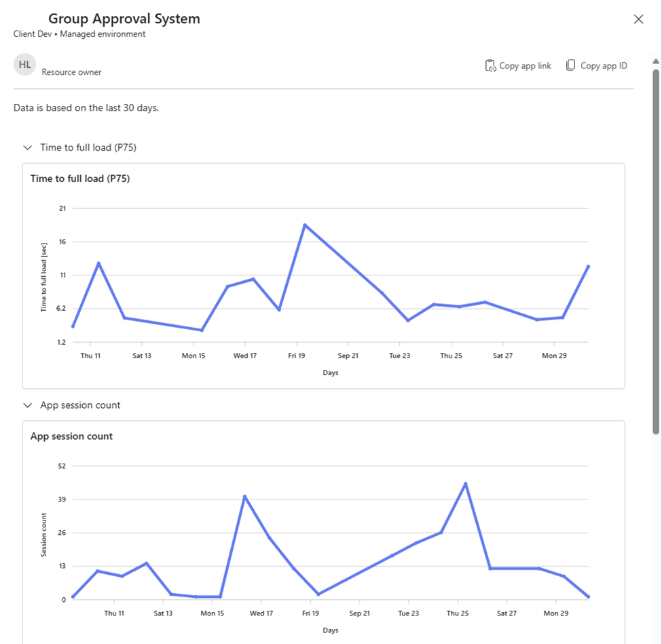
Task: Click the Copy app ID button text
Action: click(604, 66)
